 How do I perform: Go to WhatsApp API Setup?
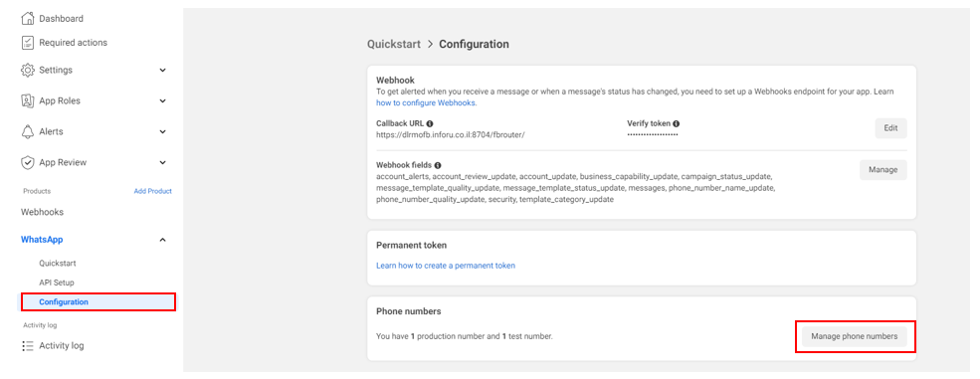point(57,283)
